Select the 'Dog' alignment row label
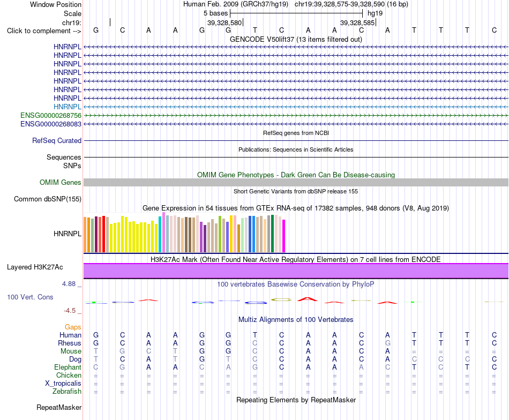Image resolution: width=509 pixels, height=420 pixels. [x=75, y=359]
